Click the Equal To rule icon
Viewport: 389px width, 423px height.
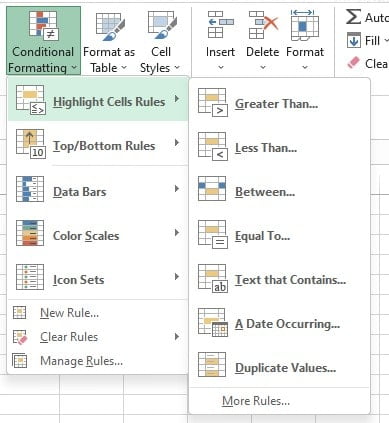coord(213,235)
